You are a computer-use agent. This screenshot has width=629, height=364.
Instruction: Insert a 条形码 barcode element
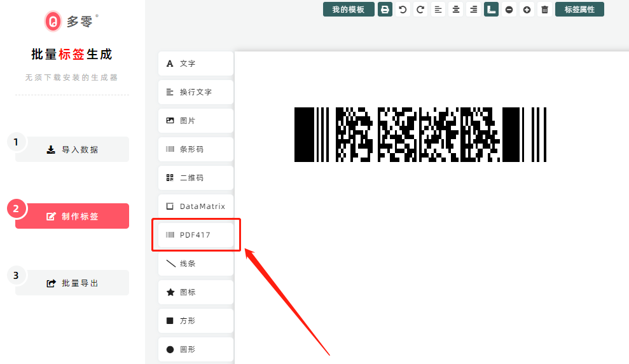click(196, 149)
